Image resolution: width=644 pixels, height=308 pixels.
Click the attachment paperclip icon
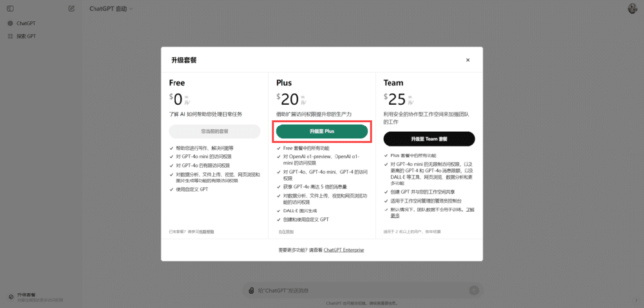point(251,291)
